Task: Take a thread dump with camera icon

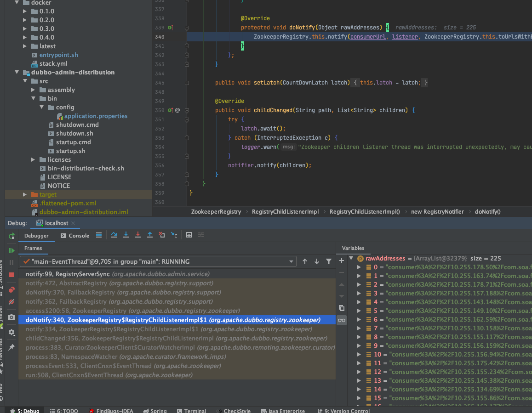Action: click(x=11, y=317)
